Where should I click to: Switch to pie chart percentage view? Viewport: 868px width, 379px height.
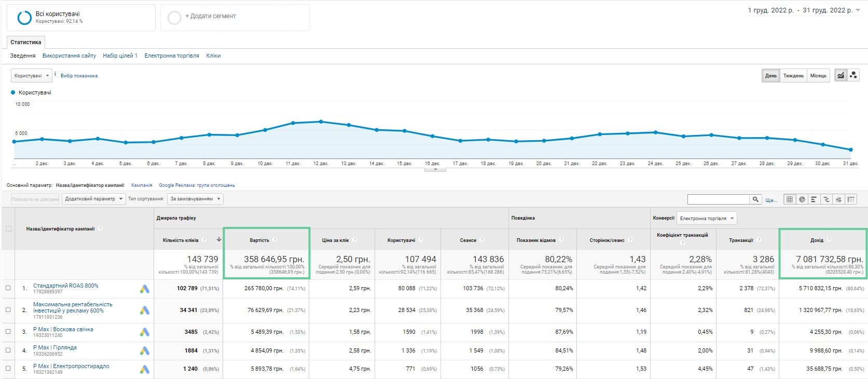(x=802, y=199)
